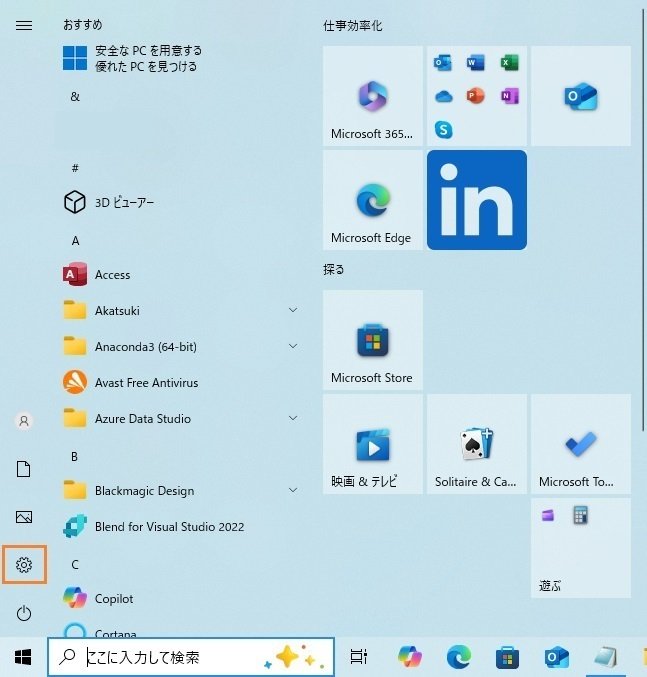Open Outlook from the taskbar
The image size is (647, 677).
[x=557, y=657]
